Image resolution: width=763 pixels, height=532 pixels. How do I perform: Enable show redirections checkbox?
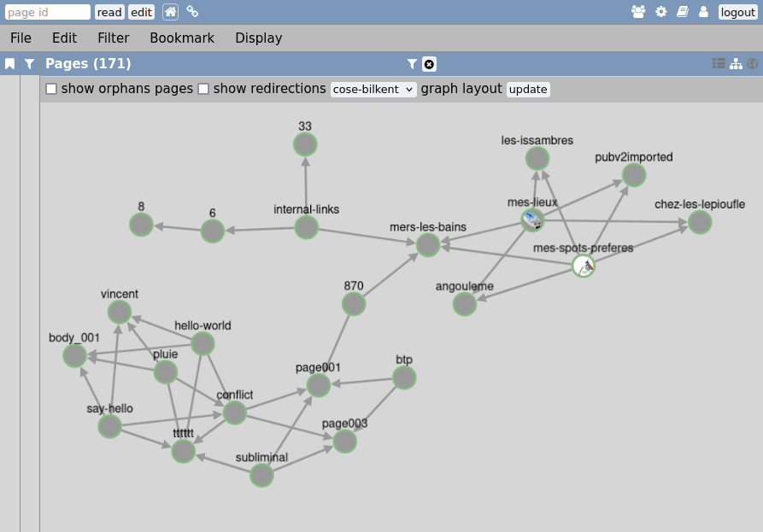coord(203,89)
